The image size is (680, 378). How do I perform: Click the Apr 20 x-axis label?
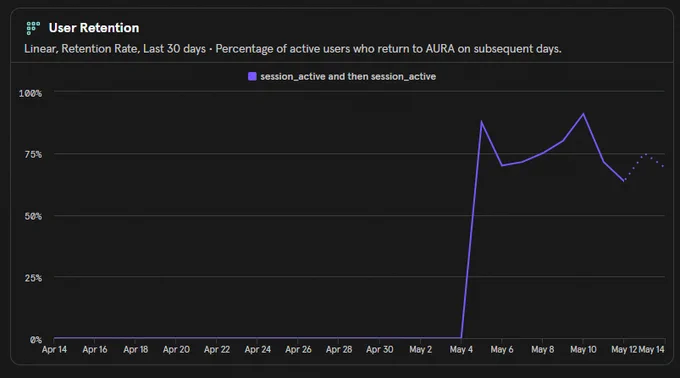pos(176,349)
